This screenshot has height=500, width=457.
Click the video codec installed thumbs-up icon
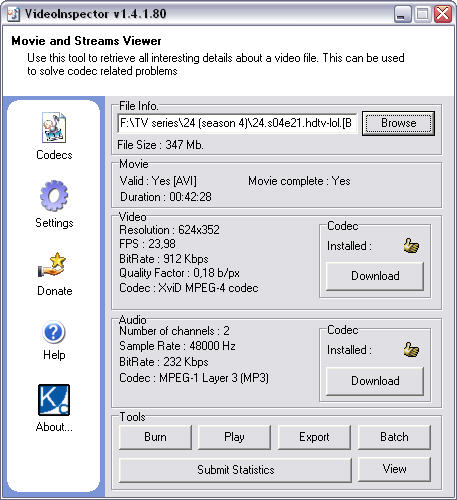pos(411,246)
